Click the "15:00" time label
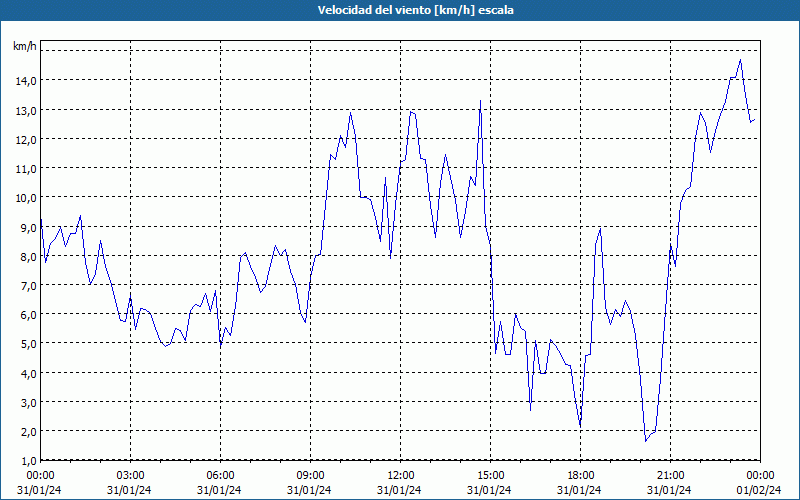The width and height of the screenshot is (800, 500). [x=490, y=476]
